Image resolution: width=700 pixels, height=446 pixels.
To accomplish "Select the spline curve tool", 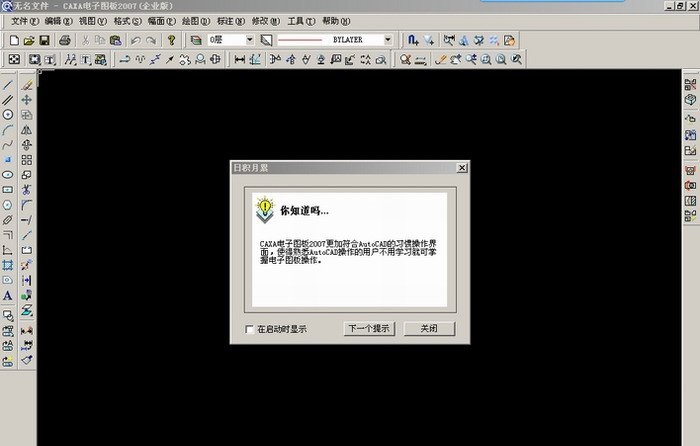I will point(8,145).
